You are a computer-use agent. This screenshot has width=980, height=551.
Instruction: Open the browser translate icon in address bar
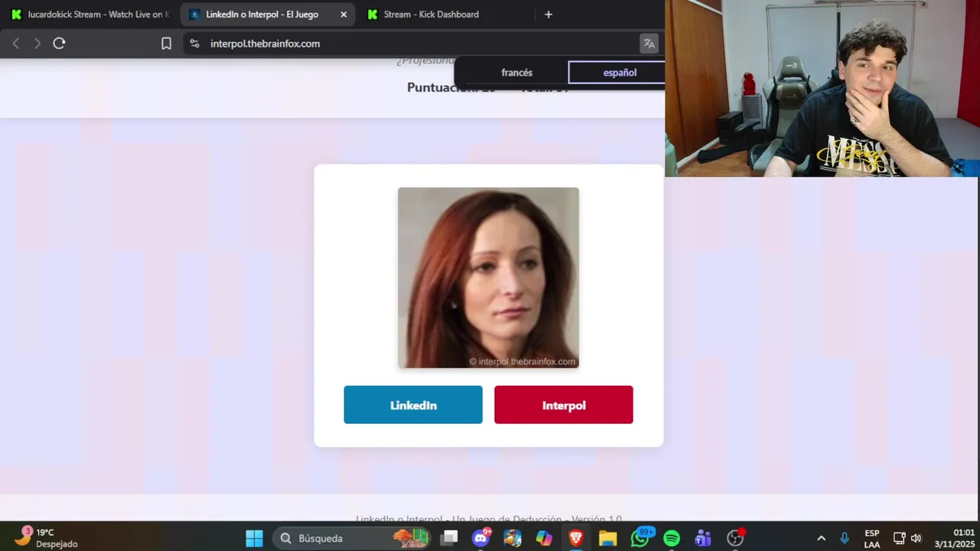point(649,44)
